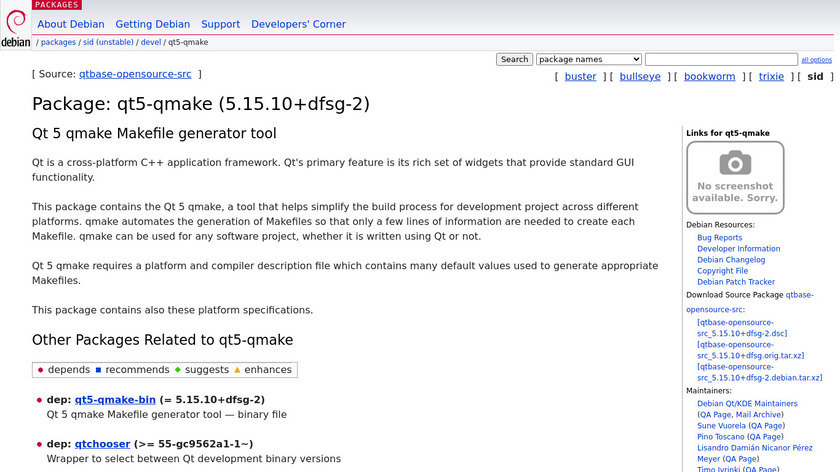Open QA Page link for Pino Toscano

(x=764, y=437)
